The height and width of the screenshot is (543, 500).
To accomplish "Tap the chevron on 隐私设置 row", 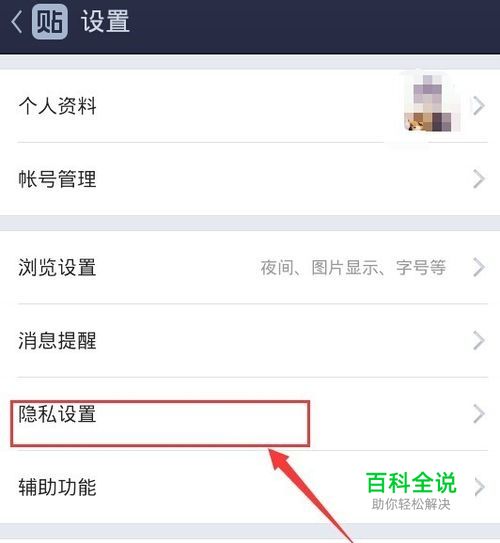I will pos(479,414).
